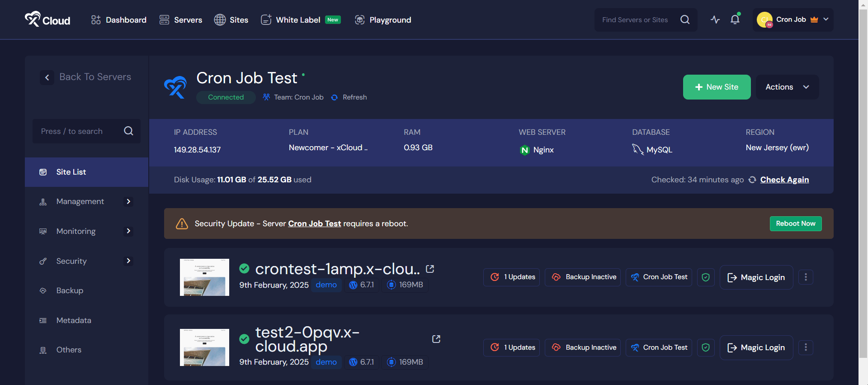Expand the Security sidebar section
868x385 pixels.
(x=86, y=261)
